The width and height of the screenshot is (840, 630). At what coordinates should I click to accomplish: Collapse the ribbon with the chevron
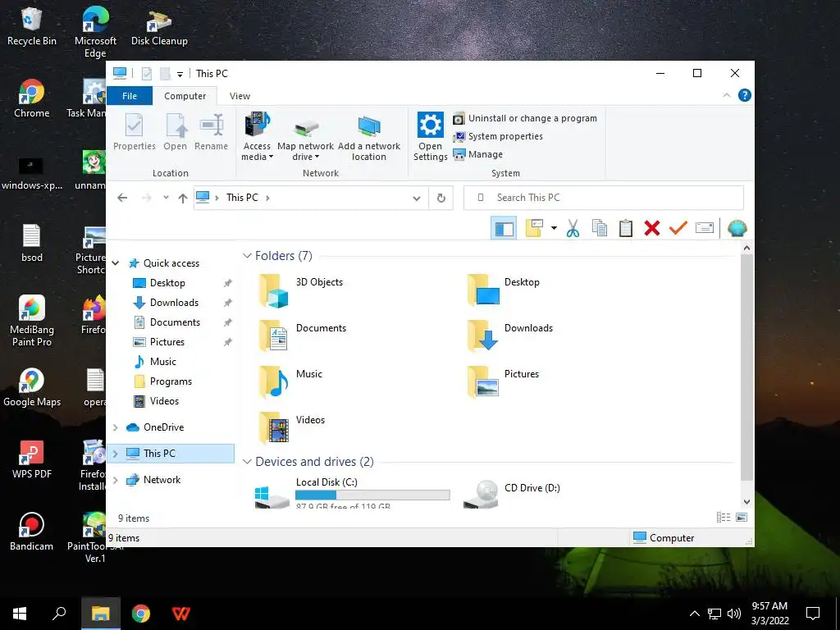tap(727, 95)
